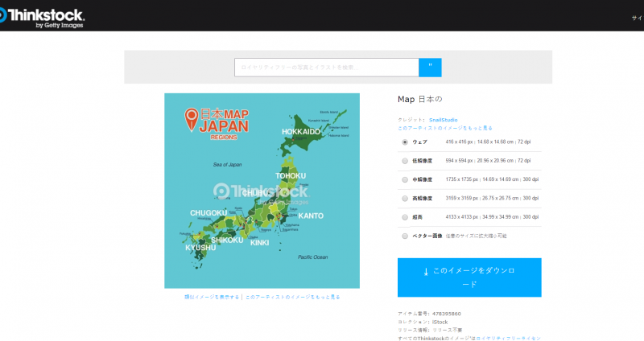
Task: Focus the royalty-free image search field
Action: (326, 68)
